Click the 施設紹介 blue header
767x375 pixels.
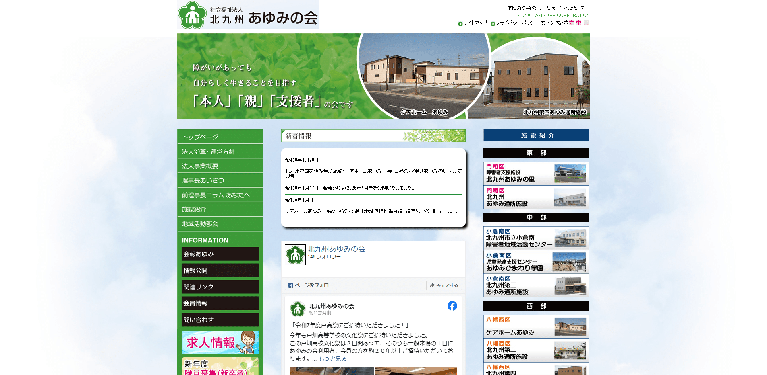(536, 135)
